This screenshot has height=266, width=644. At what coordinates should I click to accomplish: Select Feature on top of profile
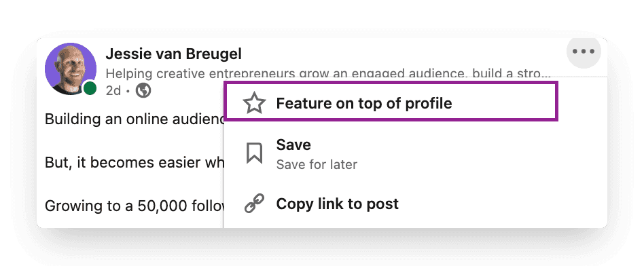pyautogui.click(x=391, y=102)
